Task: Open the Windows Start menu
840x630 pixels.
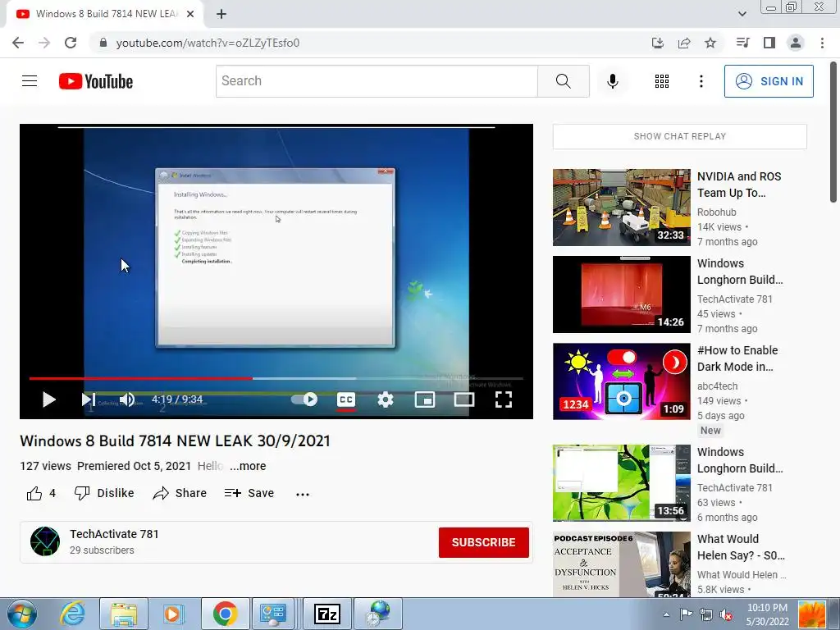Action: (22, 614)
